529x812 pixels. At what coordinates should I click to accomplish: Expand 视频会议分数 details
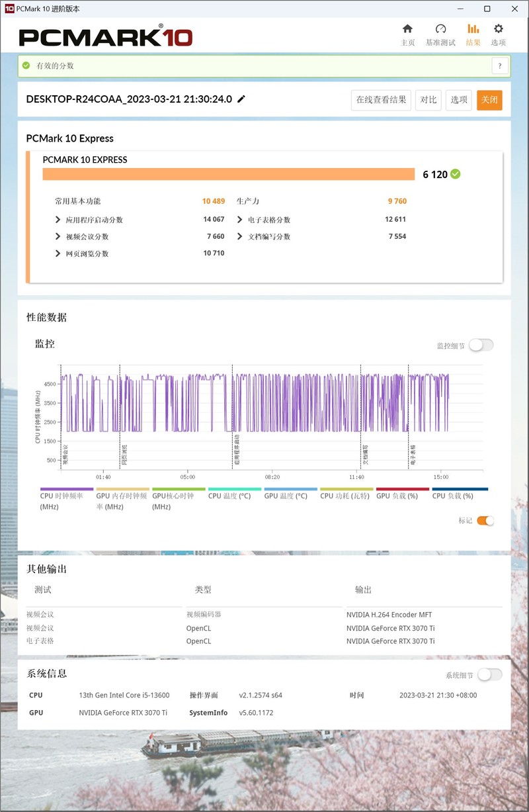point(57,236)
